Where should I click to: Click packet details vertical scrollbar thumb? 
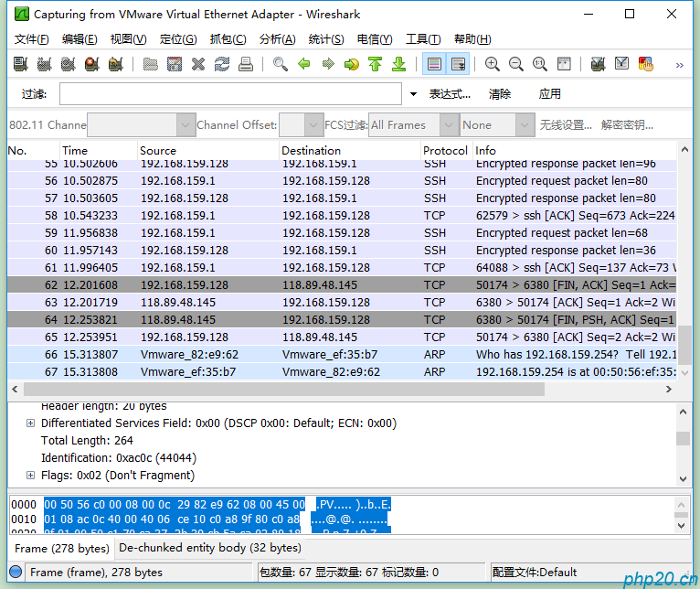[683, 438]
